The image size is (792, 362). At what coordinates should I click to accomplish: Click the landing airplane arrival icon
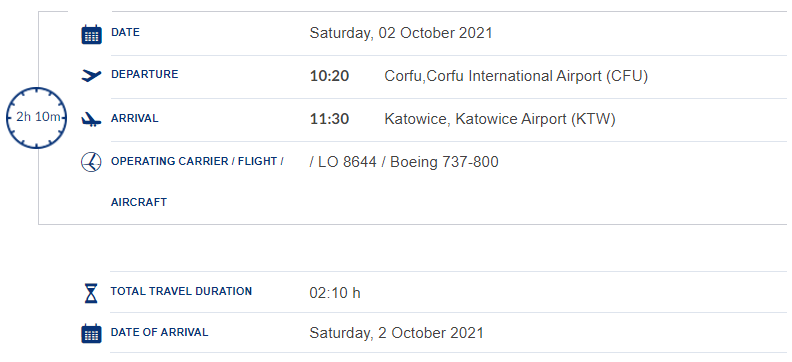(x=91, y=120)
